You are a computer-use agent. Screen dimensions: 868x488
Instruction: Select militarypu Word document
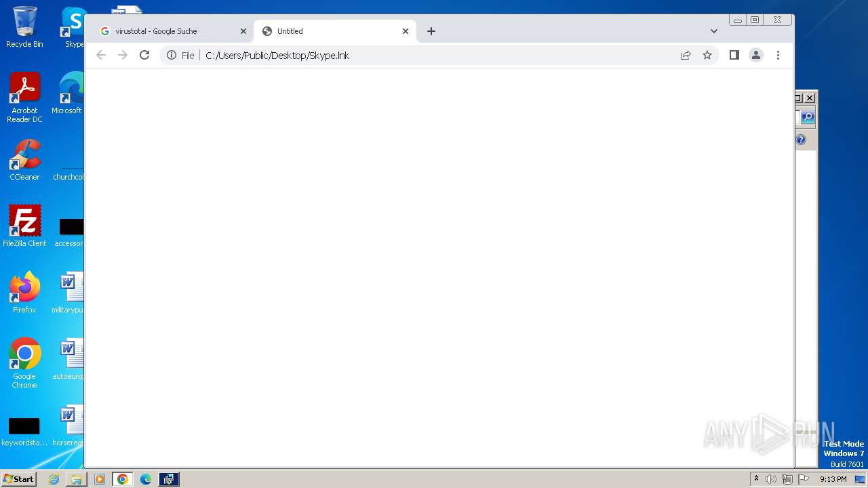[x=68, y=292]
